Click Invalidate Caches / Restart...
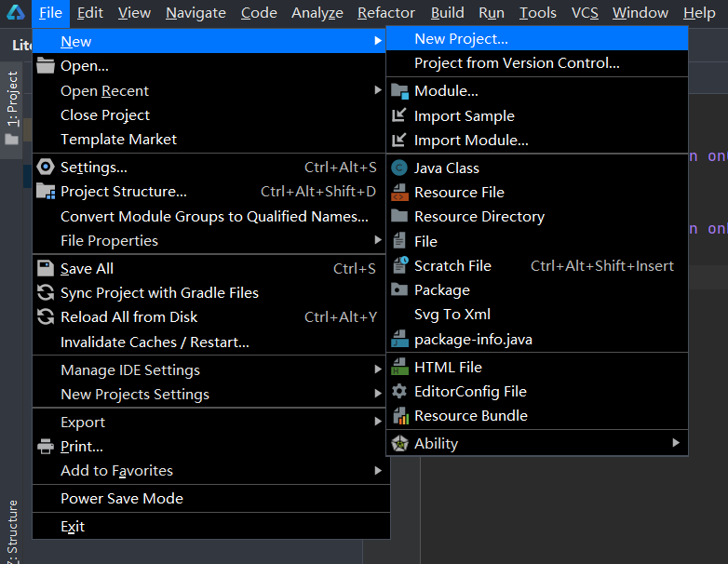The image size is (728, 564). click(x=155, y=342)
